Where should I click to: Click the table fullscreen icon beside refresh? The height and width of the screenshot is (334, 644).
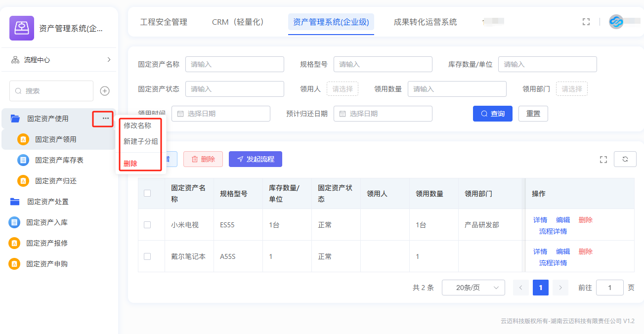click(603, 159)
